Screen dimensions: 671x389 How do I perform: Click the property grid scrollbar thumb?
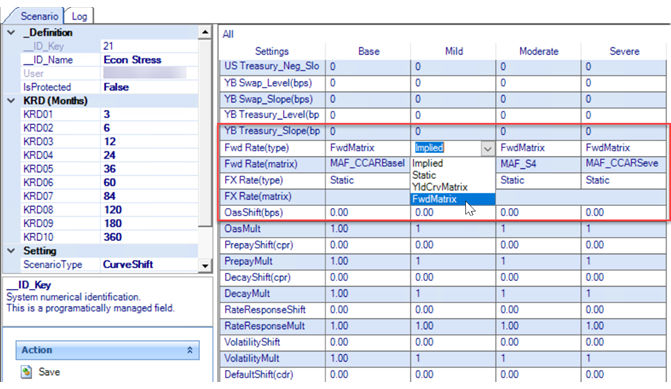point(205,133)
